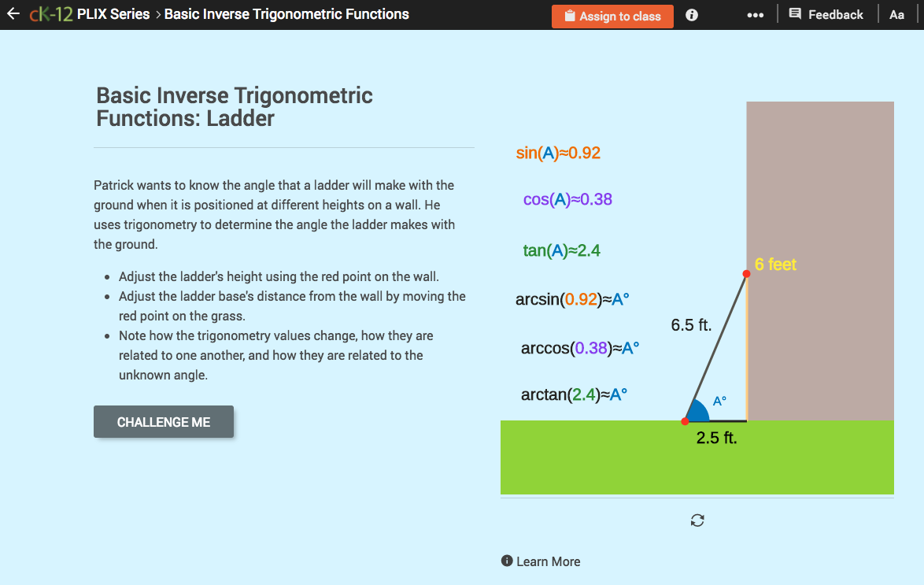The image size is (924, 585).
Task: Click the info icon beside Learn More
Action: coord(508,561)
